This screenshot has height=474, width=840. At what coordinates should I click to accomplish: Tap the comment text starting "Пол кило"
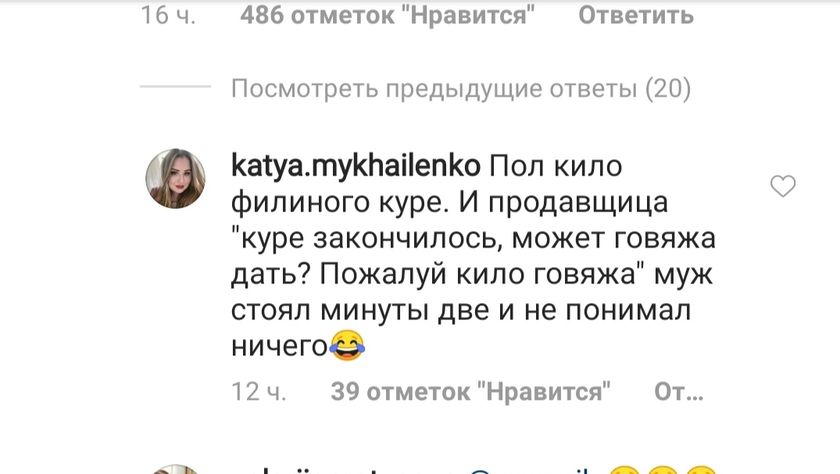pos(473,256)
